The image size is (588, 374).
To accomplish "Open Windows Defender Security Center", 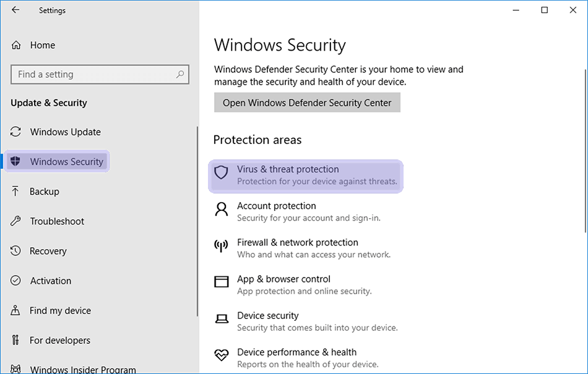I will (307, 102).
